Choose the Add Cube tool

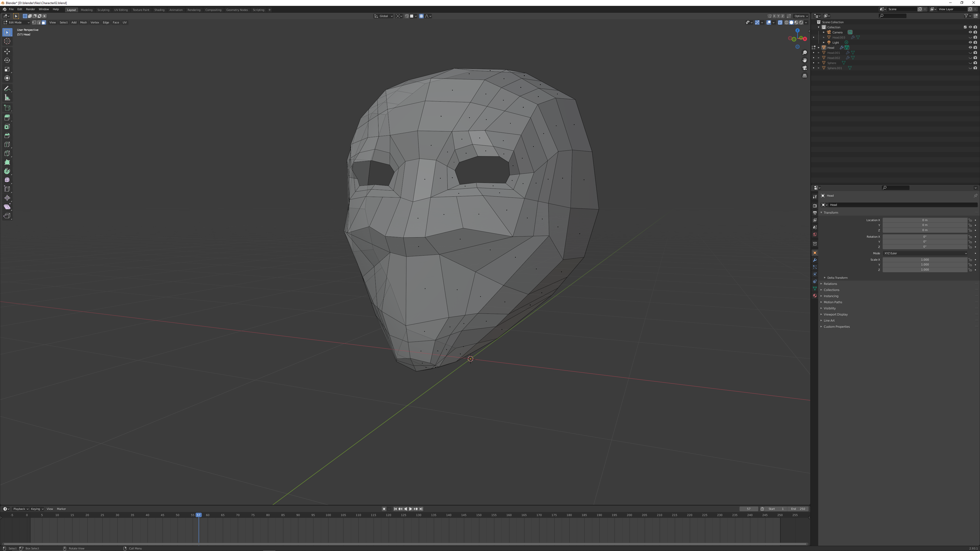[x=7, y=108]
